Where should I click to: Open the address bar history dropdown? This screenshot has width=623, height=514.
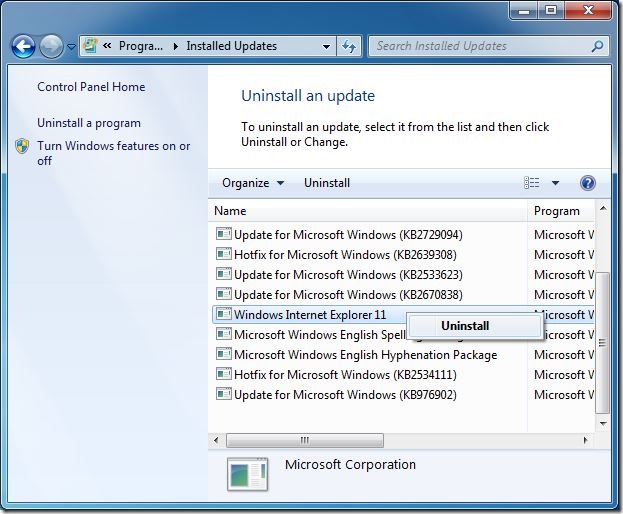point(326,46)
